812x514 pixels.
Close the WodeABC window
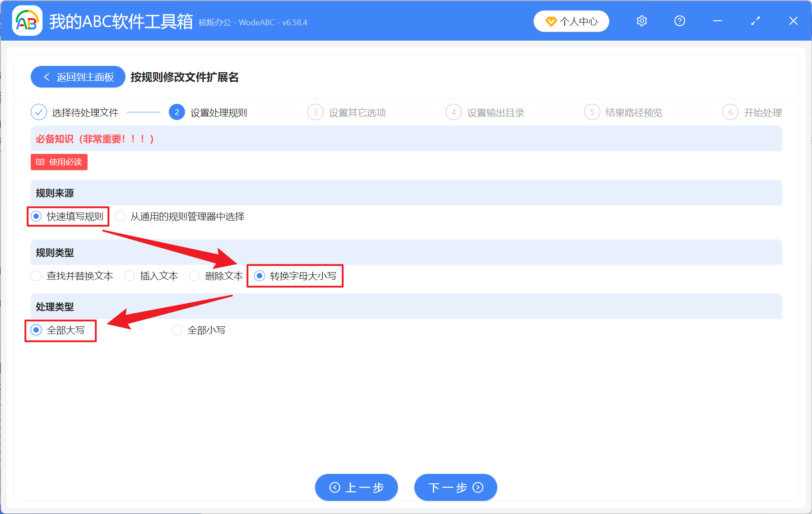[793, 21]
